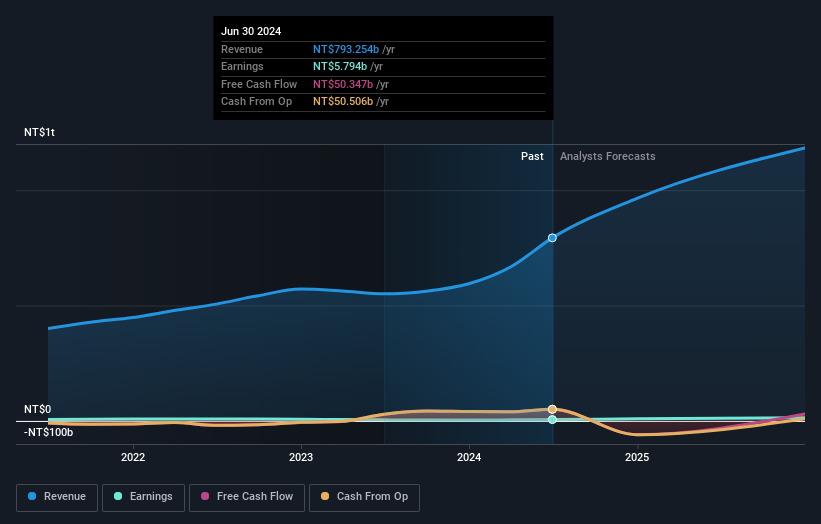The width and height of the screenshot is (821, 524).
Task: Click the 2022 x-axis label
Action: [133, 457]
